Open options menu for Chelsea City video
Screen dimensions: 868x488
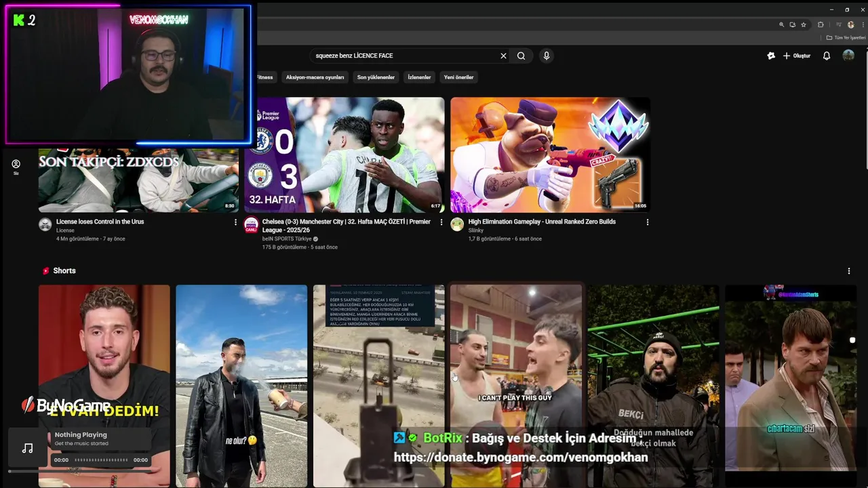tap(441, 222)
